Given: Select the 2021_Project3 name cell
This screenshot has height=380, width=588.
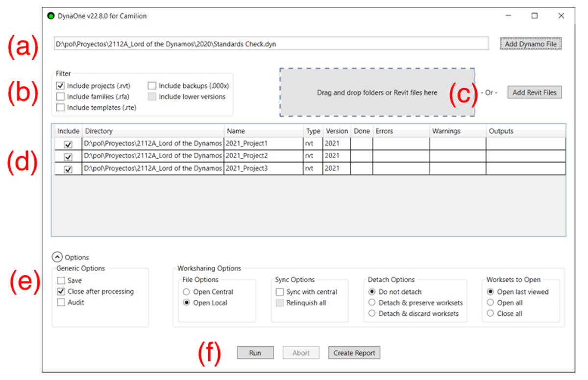Looking at the screenshot, I should tap(264, 169).
